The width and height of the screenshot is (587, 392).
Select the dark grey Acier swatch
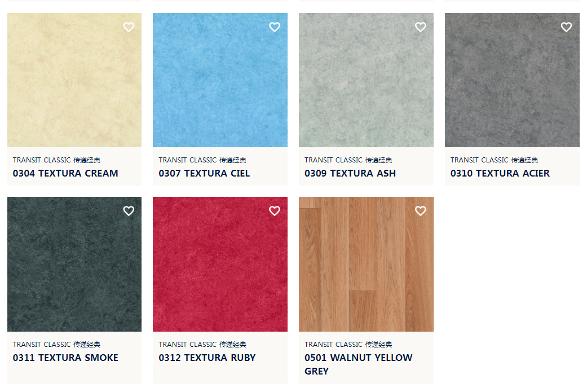tap(512, 80)
